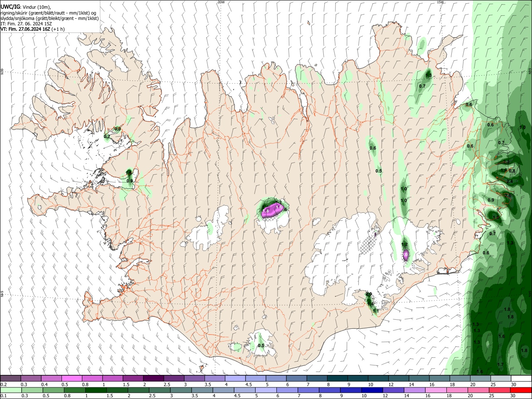
Task: Click the '15W' longitude label
Action: click(441, 2)
